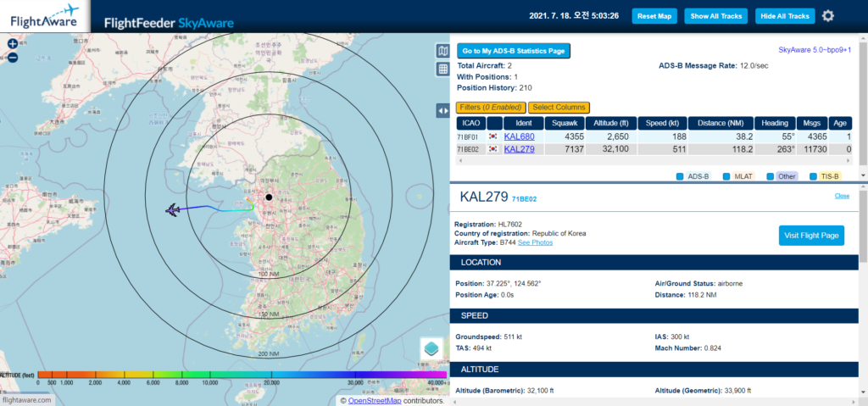Sort table by Speed (kt) column
Viewport: 868px width, 406px height.
click(662, 123)
